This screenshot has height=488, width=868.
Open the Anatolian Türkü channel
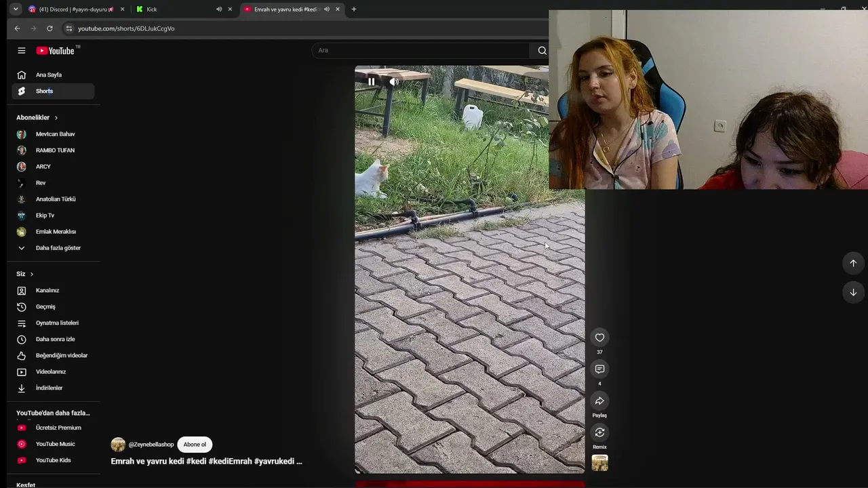(x=54, y=199)
